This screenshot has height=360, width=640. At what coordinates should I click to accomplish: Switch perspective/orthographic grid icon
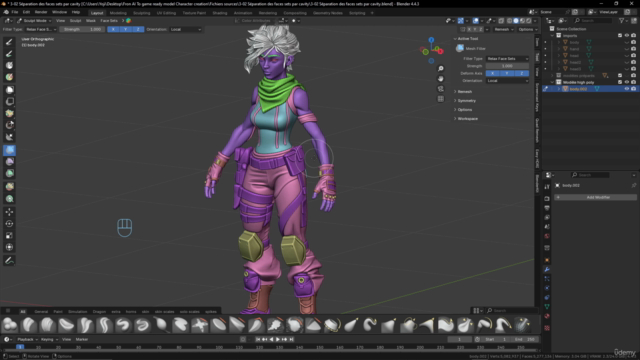[440, 99]
